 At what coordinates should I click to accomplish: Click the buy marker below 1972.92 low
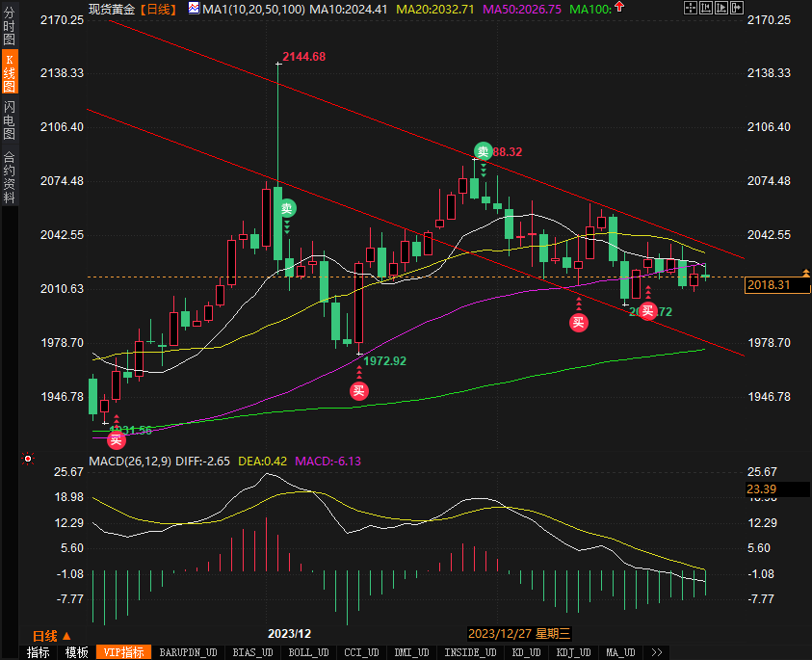[358, 390]
